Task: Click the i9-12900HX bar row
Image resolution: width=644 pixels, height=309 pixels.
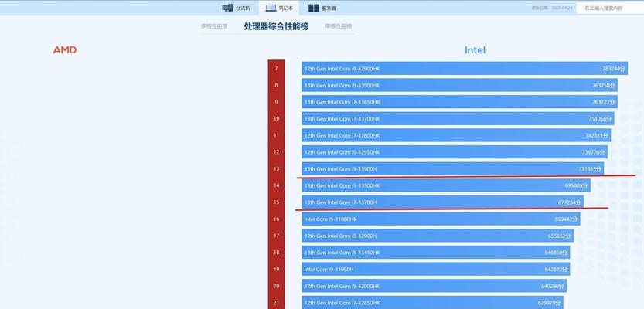Action: coord(465,69)
